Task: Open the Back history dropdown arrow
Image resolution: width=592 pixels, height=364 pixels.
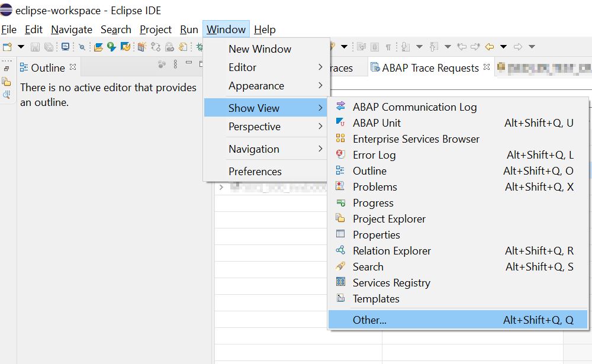Action: (x=504, y=47)
